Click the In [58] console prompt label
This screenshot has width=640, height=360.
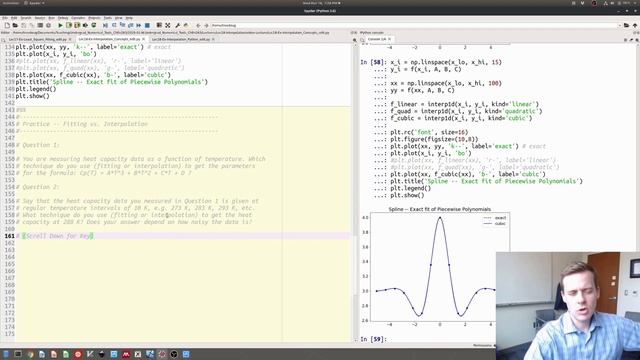coord(373,62)
